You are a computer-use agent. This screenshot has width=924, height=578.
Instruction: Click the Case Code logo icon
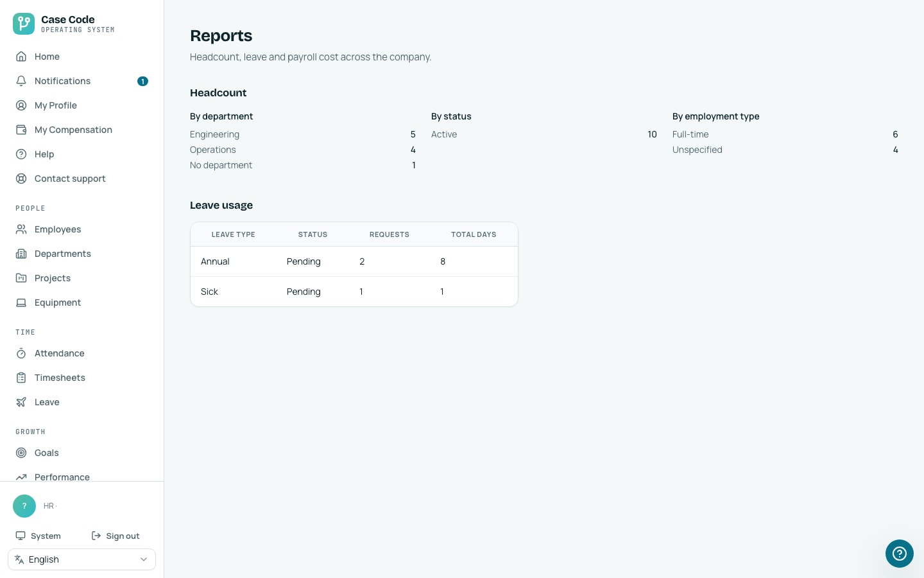pos(24,24)
